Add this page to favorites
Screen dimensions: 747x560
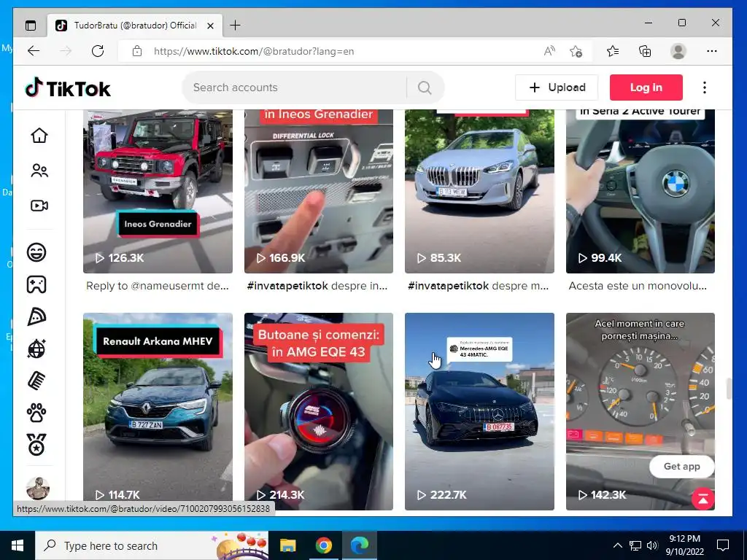576,51
